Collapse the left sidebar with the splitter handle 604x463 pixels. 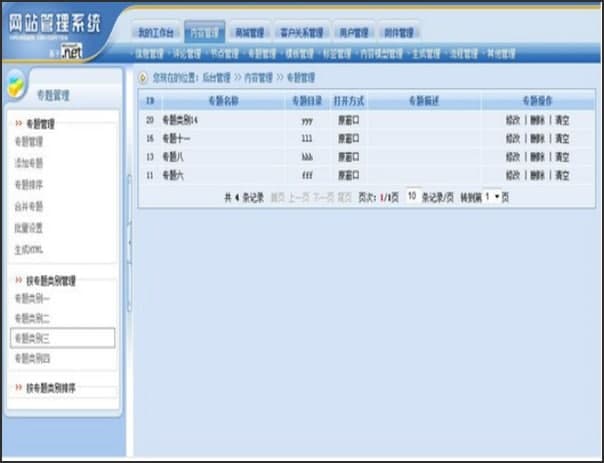tap(129, 243)
